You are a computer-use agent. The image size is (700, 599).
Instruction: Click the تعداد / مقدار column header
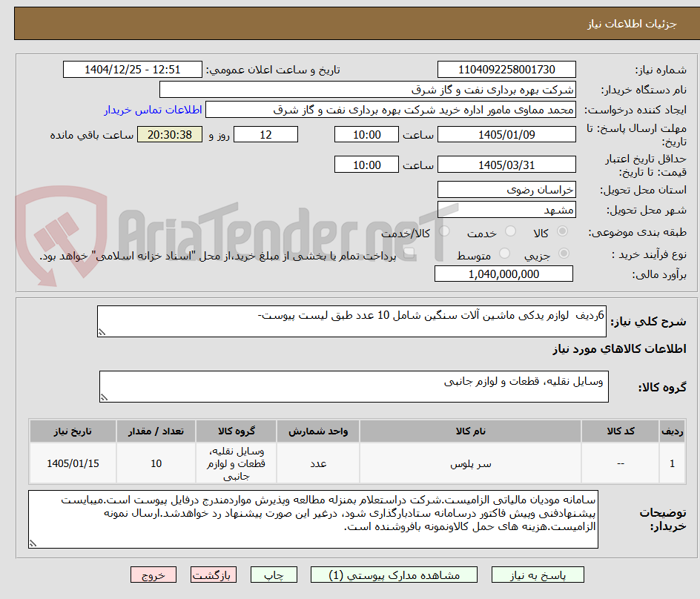pyautogui.click(x=156, y=431)
